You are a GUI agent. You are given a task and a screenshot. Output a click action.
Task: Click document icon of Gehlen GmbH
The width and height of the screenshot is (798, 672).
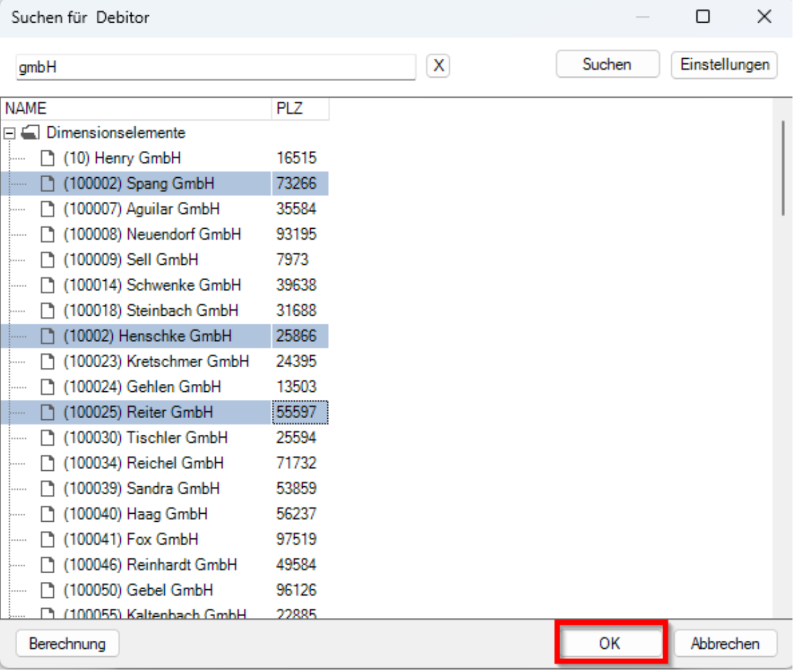coord(47,387)
